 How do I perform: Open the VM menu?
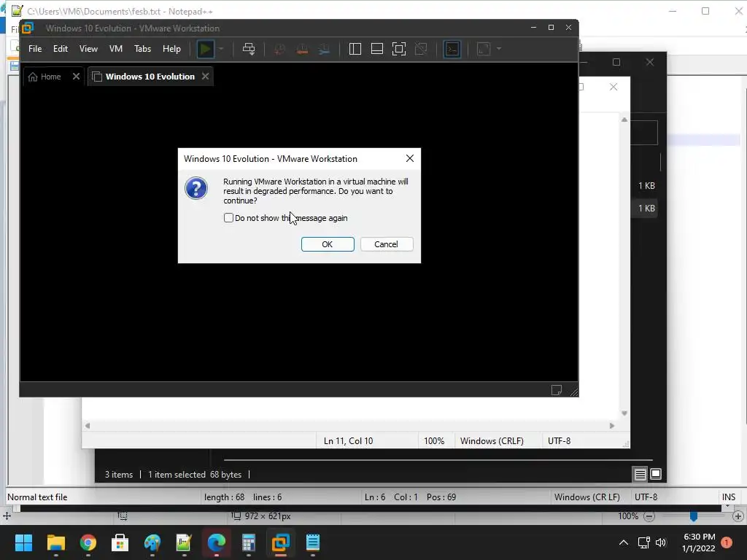tap(116, 49)
